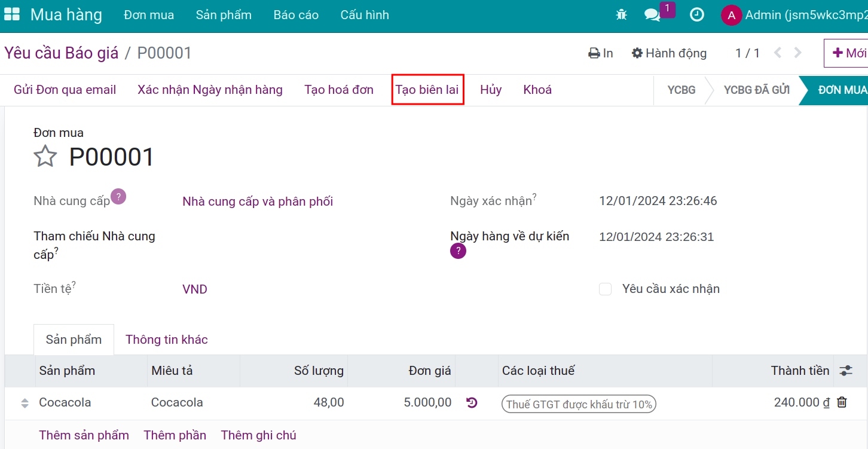Click the Nhà cung cấp help tooltip icon
This screenshot has width=868, height=449.
(x=118, y=197)
